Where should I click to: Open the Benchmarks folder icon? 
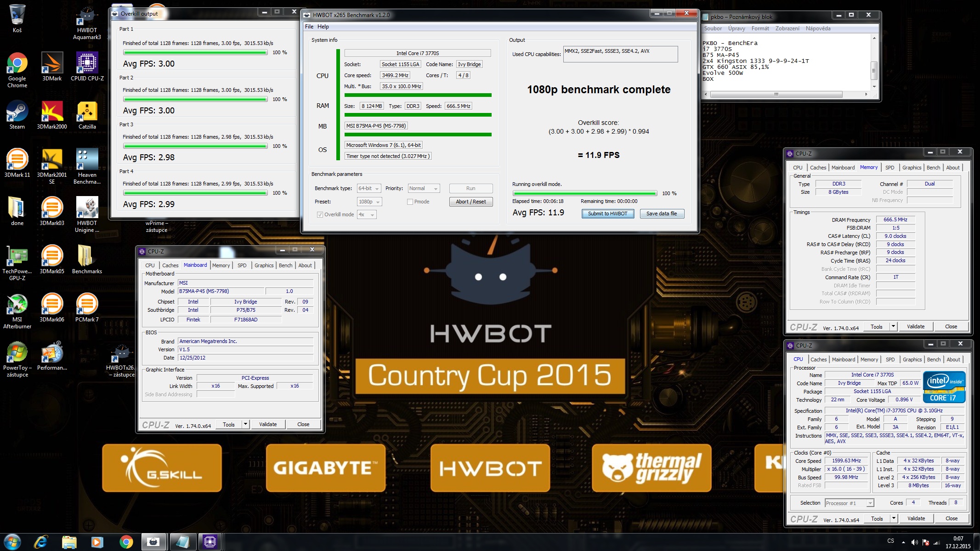tap(87, 259)
